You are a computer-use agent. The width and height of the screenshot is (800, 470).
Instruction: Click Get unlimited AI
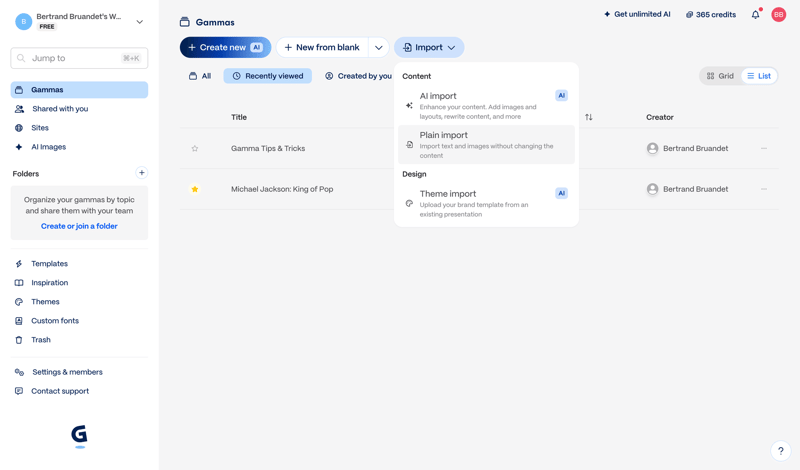[x=637, y=14]
